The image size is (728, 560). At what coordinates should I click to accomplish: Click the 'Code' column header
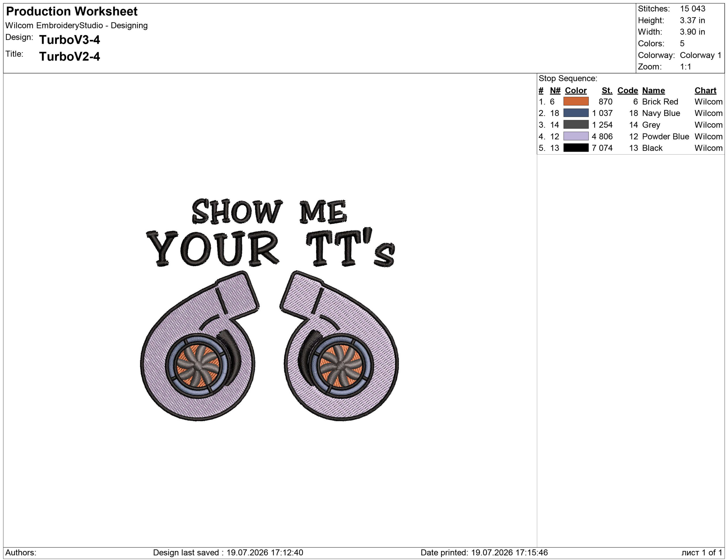click(x=628, y=91)
